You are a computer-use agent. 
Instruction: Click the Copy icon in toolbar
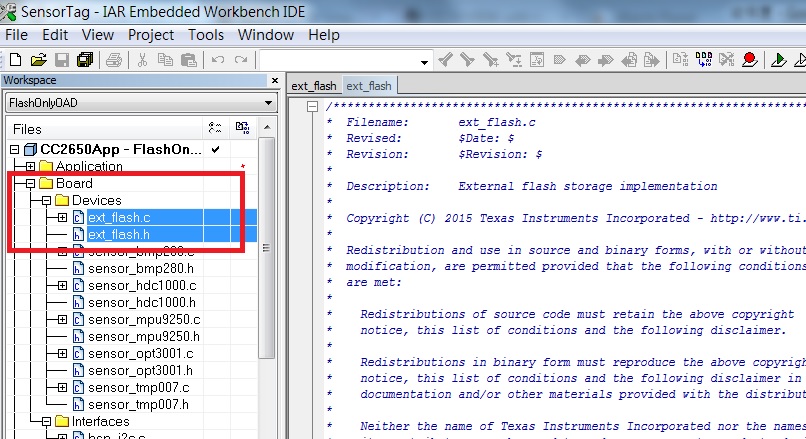[x=165, y=60]
